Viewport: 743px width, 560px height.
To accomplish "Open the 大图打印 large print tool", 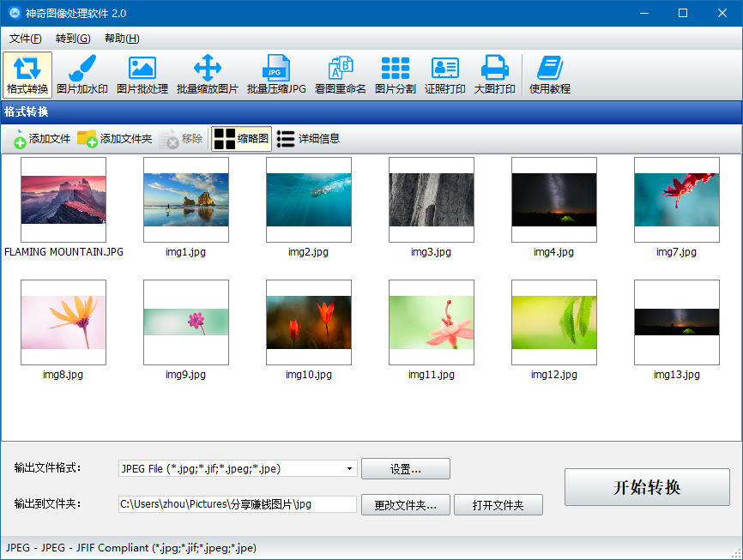I will point(495,75).
